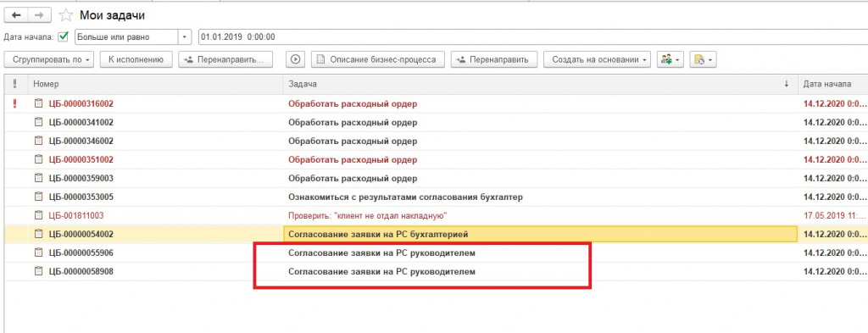The height and width of the screenshot is (333, 868).
Task: Expand the Создать на основании dropdown
Action: [x=598, y=59]
